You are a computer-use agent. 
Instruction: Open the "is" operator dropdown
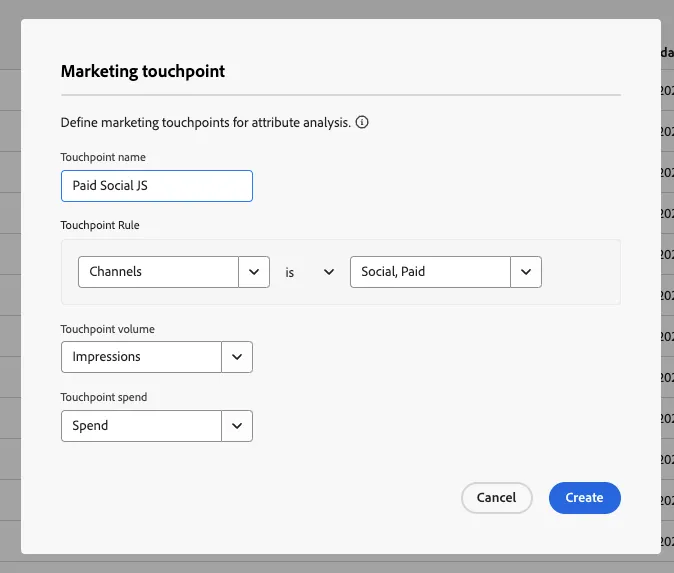pos(309,272)
